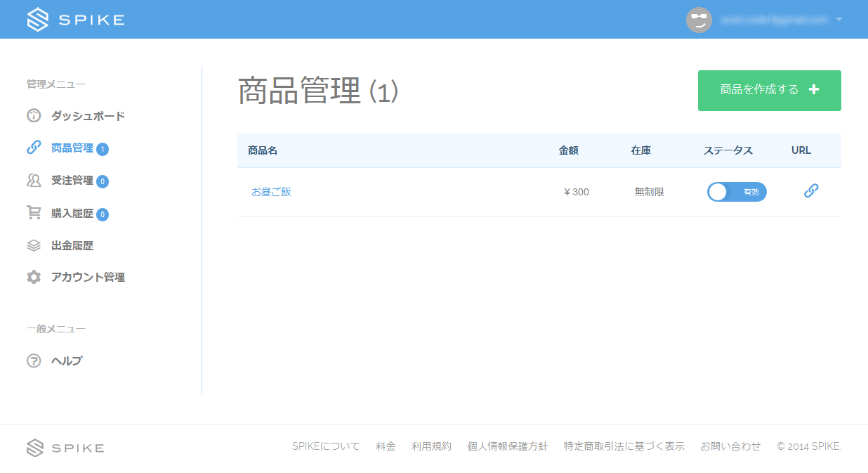Click the アカウント管理 gear icon
Viewport: 868px width, 473px height.
coord(34,277)
